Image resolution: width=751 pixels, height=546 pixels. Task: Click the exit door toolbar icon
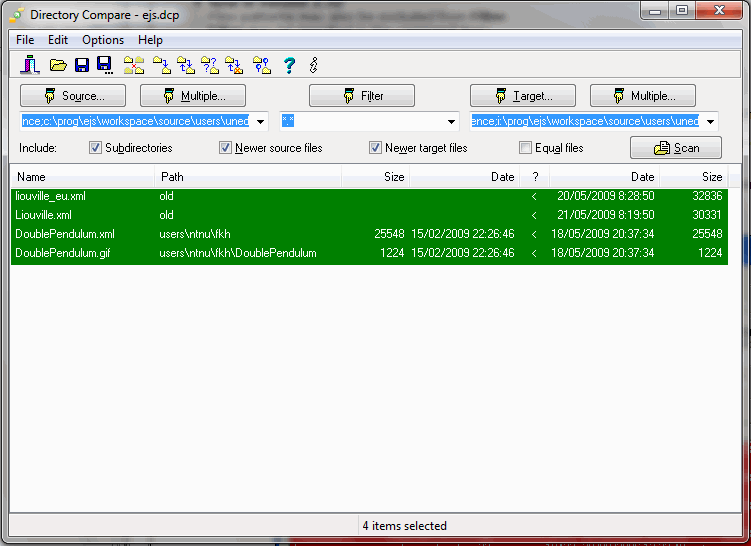tap(30, 65)
